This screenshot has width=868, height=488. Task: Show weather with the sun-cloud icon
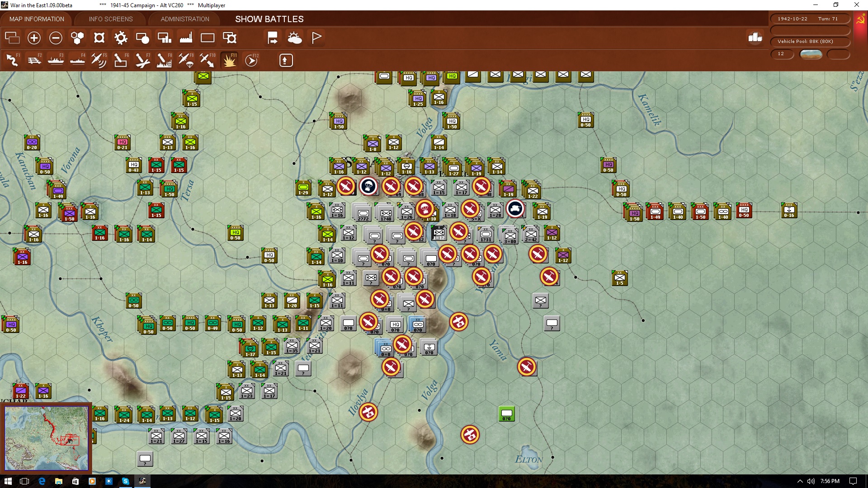(x=294, y=38)
